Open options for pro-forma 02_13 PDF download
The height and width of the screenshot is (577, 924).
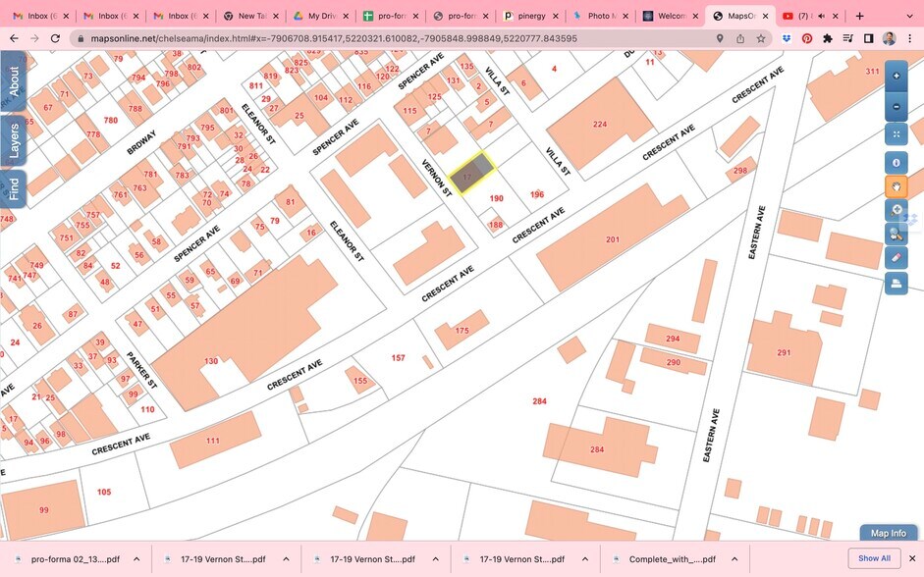tap(136, 558)
